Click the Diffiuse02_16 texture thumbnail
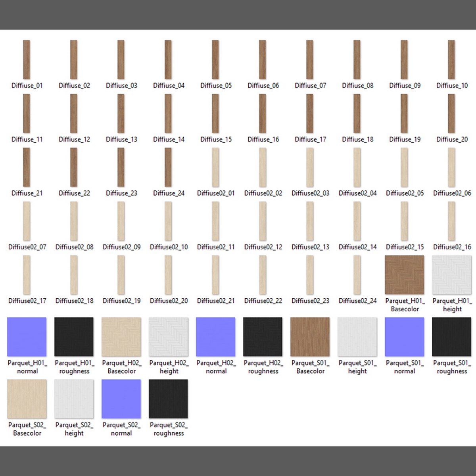 click(x=451, y=221)
